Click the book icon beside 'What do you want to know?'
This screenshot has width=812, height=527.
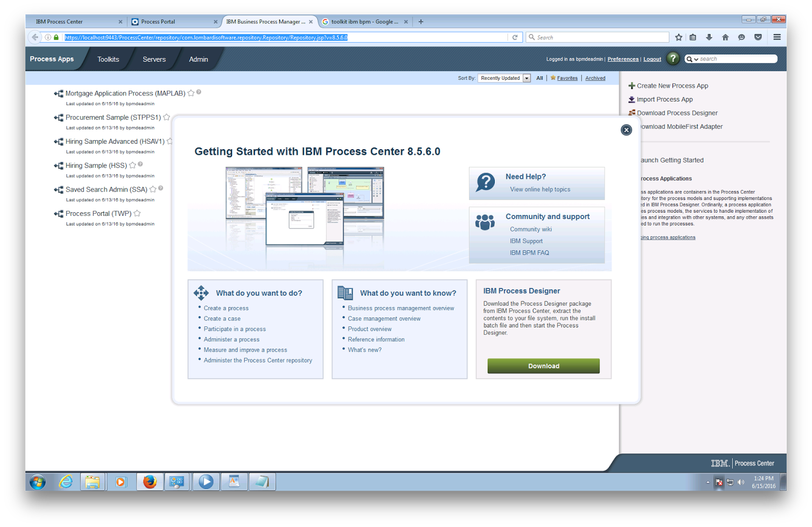tap(345, 292)
